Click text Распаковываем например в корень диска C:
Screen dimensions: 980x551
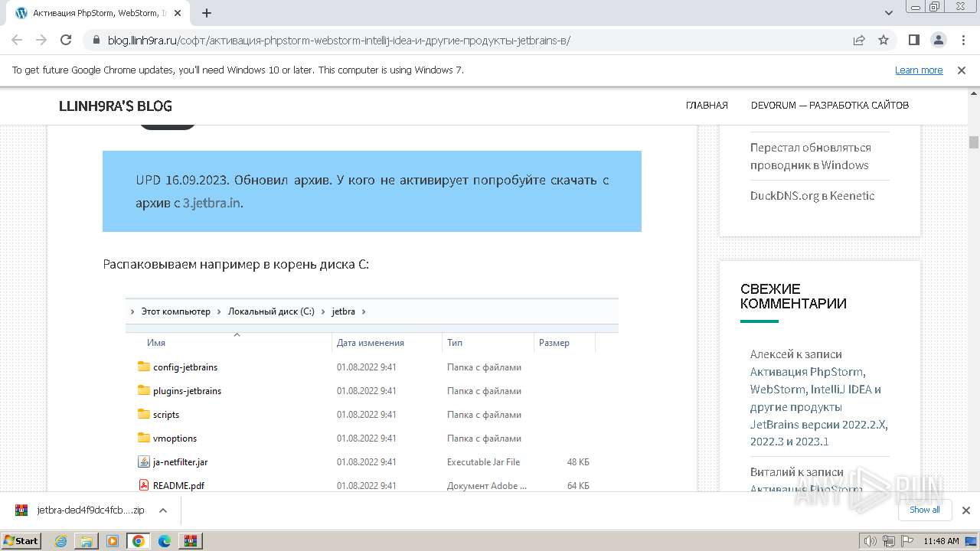(x=236, y=264)
